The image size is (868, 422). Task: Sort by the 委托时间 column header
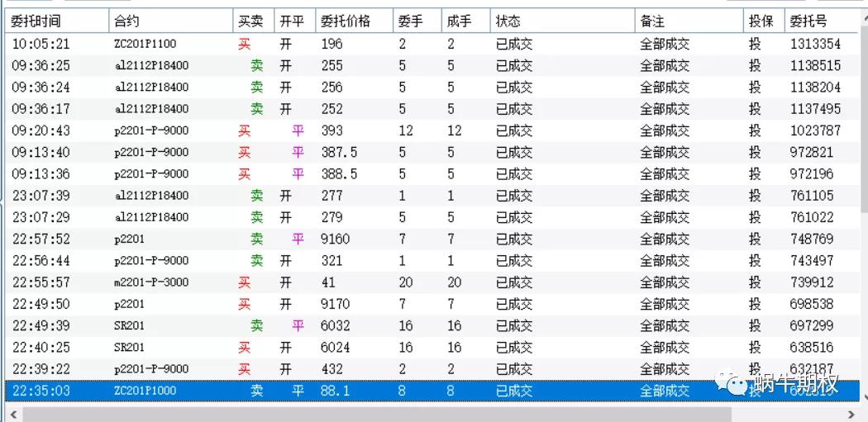coord(36,21)
